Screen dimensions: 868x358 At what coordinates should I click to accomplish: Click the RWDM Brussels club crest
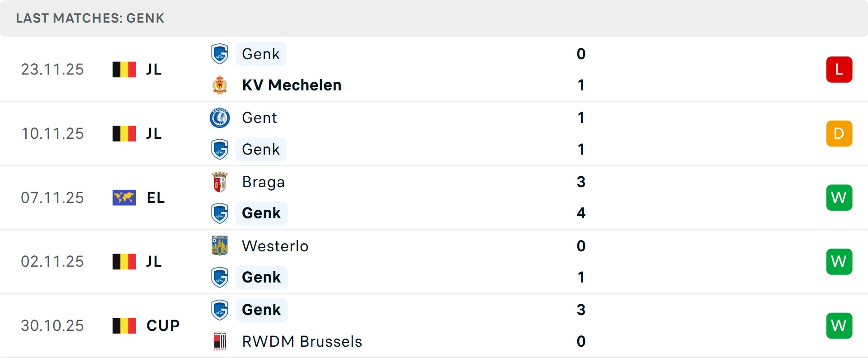(220, 341)
